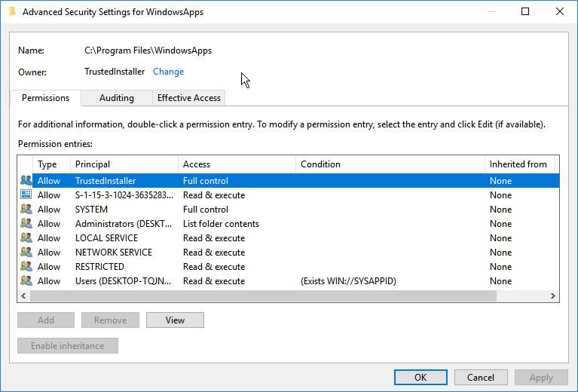This screenshot has width=578, height=392.
Task: Switch to the Permissions tab
Action: click(x=45, y=98)
